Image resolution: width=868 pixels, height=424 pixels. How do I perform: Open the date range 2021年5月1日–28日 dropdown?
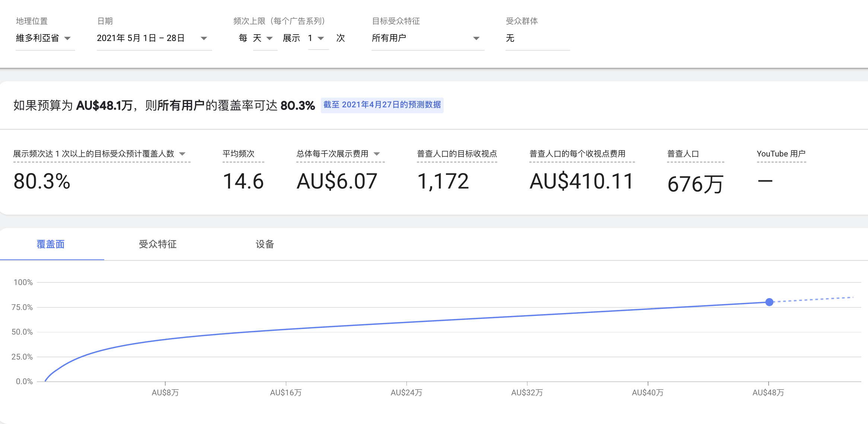coord(154,38)
